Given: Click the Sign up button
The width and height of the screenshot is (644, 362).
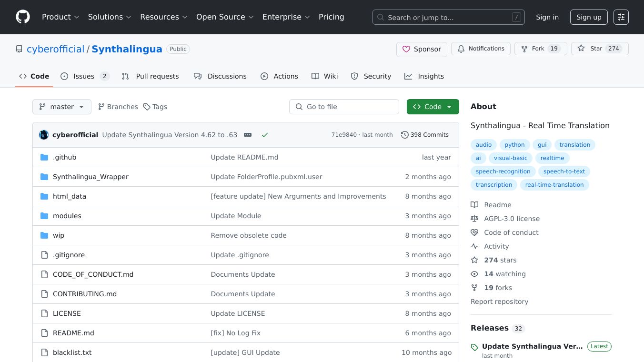Looking at the screenshot, I should coord(589,17).
